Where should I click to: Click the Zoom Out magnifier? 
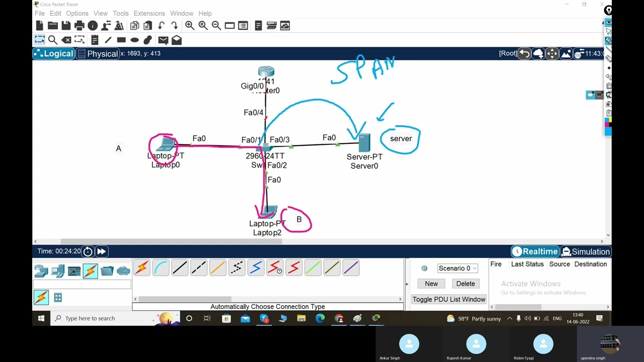216,26
